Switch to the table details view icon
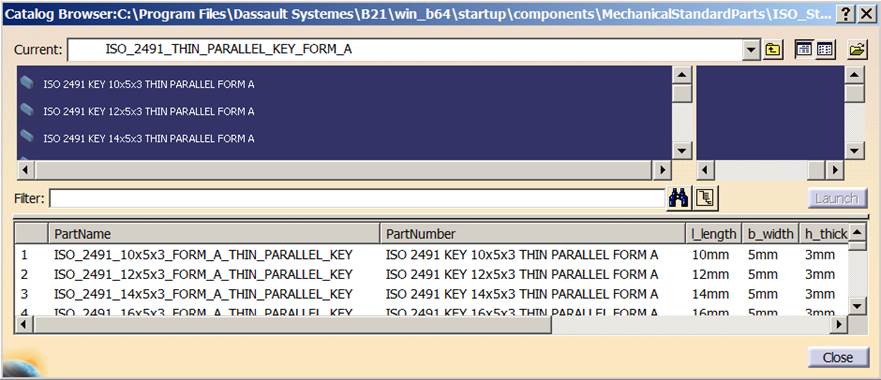 pyautogui.click(x=825, y=50)
